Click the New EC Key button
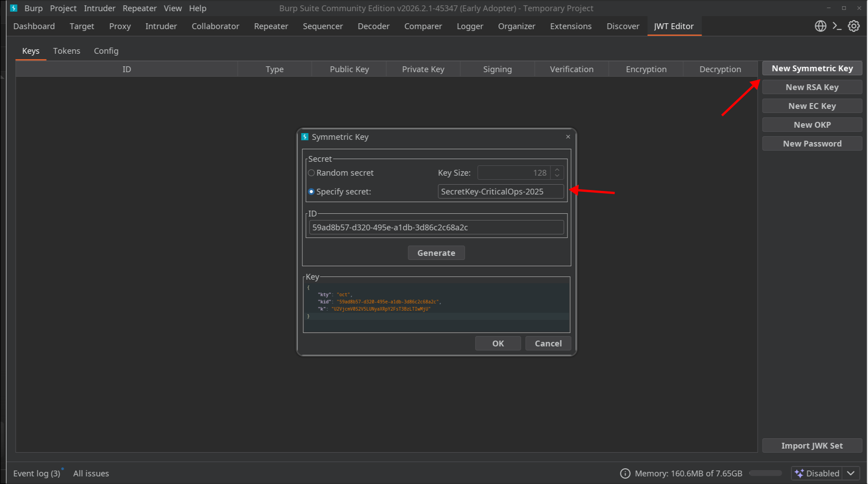Viewport: 868px width, 484px height. (x=812, y=106)
